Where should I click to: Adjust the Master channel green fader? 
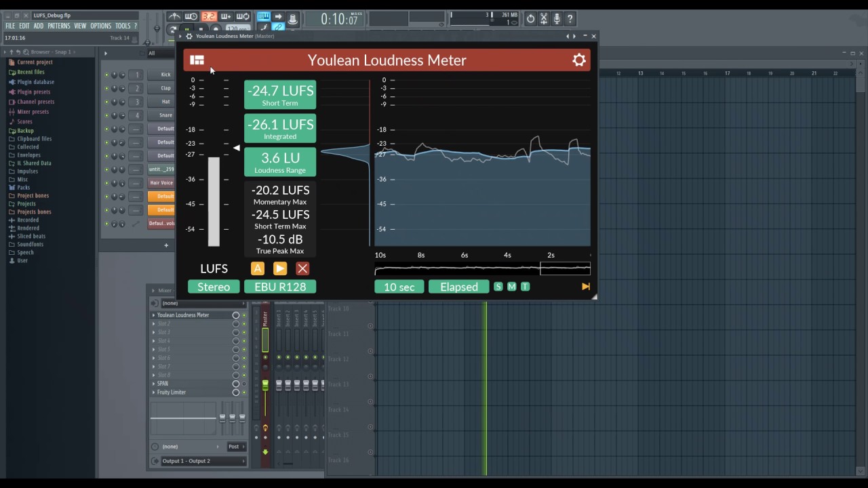(265, 385)
